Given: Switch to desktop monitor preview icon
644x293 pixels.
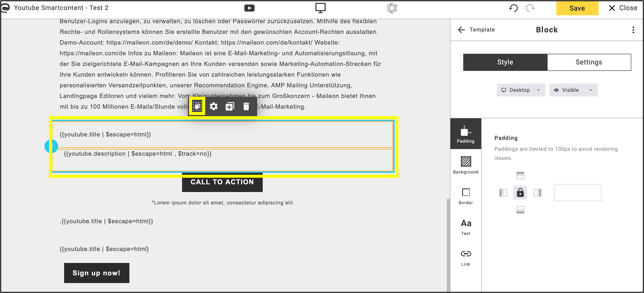Looking at the screenshot, I should point(320,8).
